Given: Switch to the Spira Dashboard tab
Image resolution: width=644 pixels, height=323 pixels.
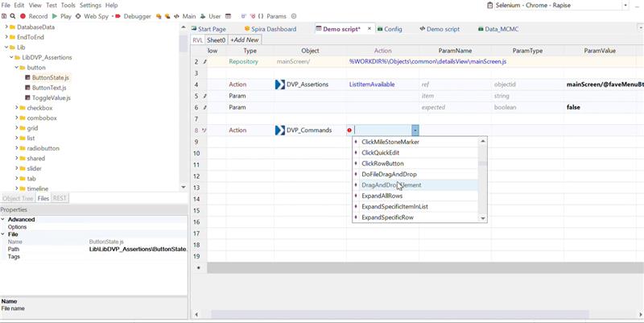Looking at the screenshot, I should point(270,29).
